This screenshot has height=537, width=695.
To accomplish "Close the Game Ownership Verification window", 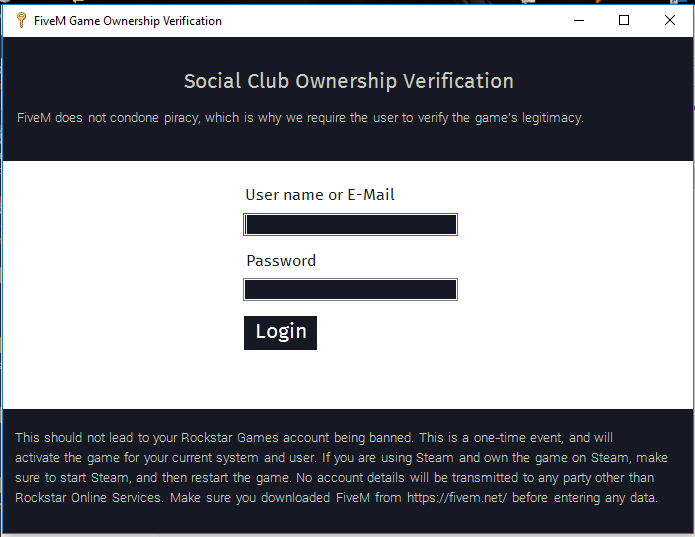I will [670, 20].
